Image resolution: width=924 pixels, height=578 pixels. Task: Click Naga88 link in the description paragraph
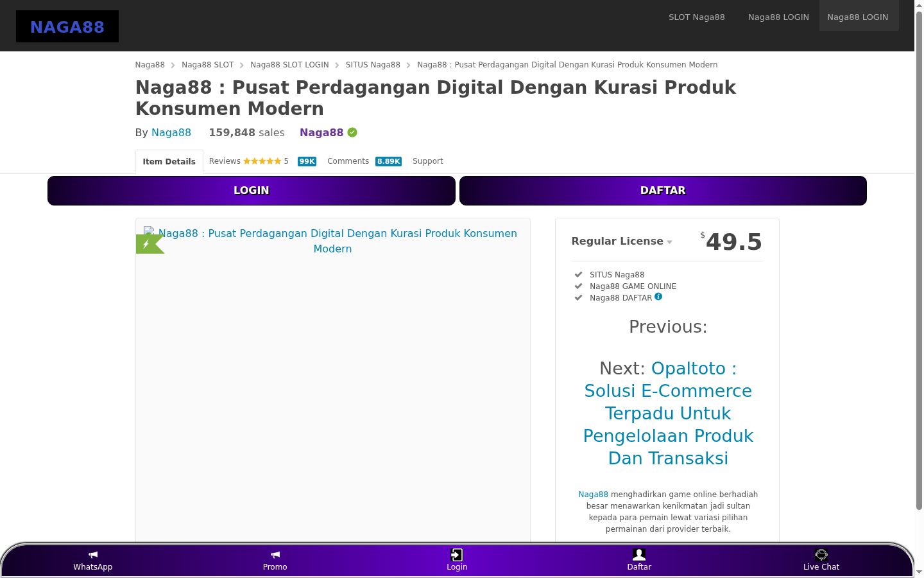(x=593, y=495)
